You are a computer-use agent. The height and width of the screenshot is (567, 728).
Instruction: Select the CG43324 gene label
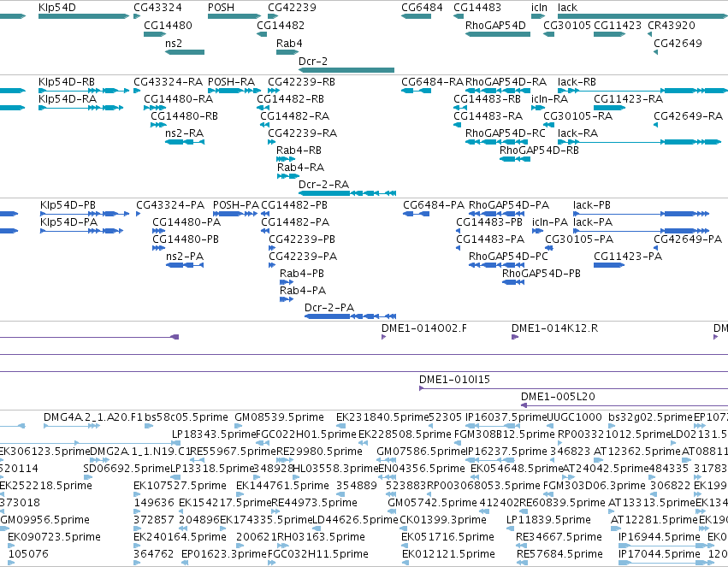click(x=157, y=8)
